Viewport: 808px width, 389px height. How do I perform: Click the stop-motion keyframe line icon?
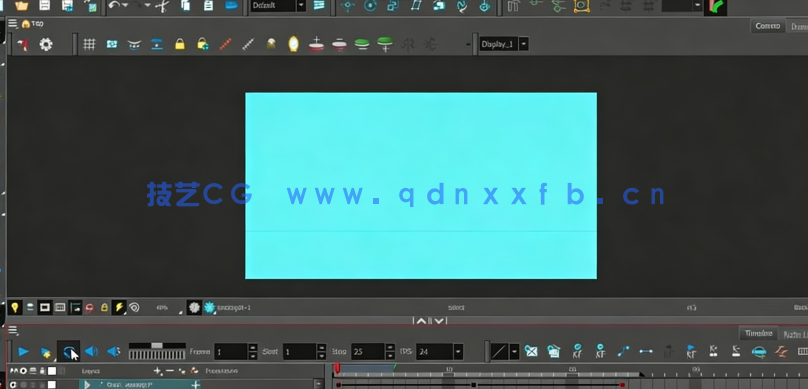pos(646,351)
